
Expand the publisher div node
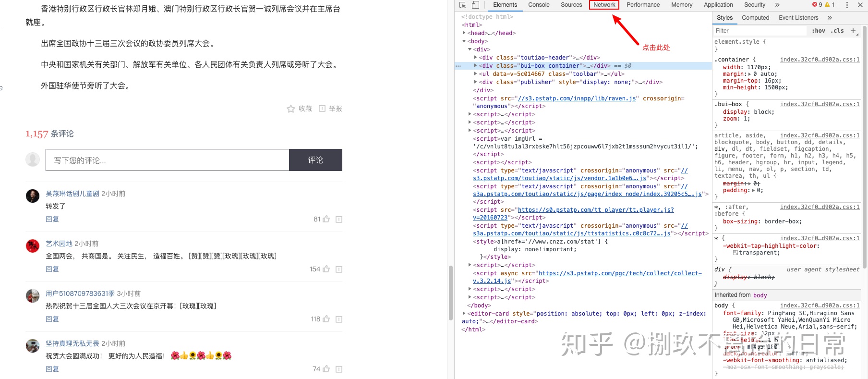click(x=475, y=82)
